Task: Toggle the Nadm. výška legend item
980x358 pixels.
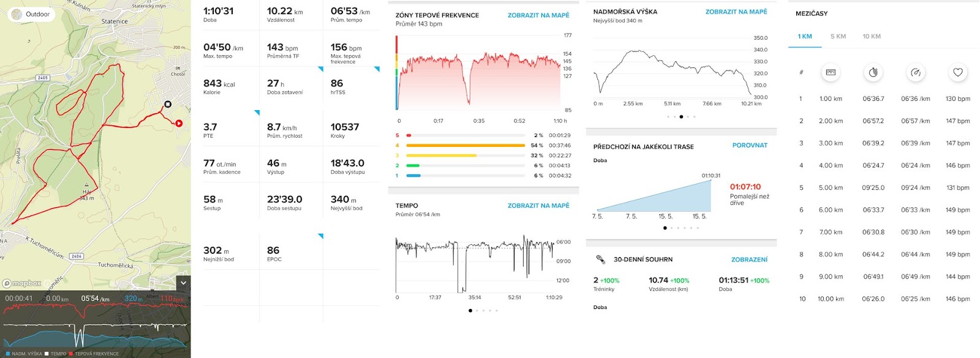Action: tap(23, 354)
